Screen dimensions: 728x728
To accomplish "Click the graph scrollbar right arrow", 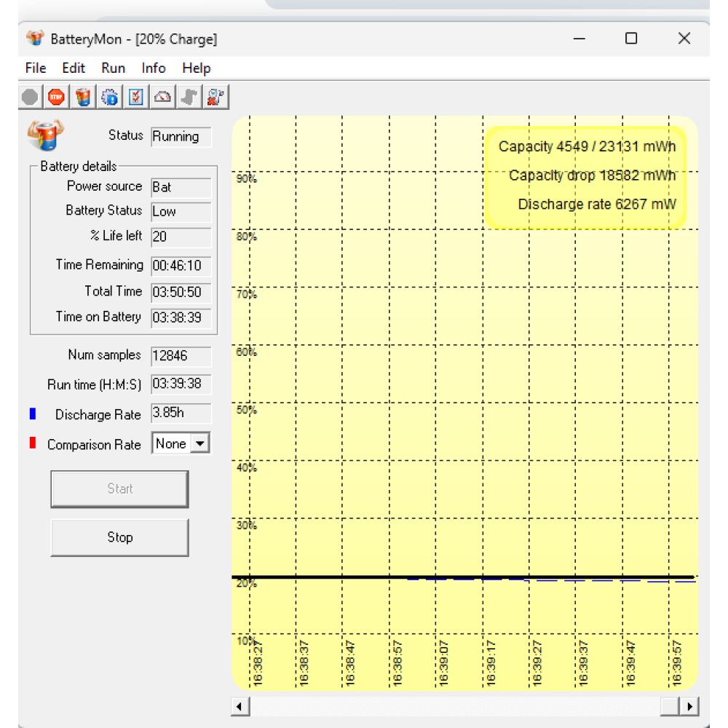I will [x=689, y=707].
